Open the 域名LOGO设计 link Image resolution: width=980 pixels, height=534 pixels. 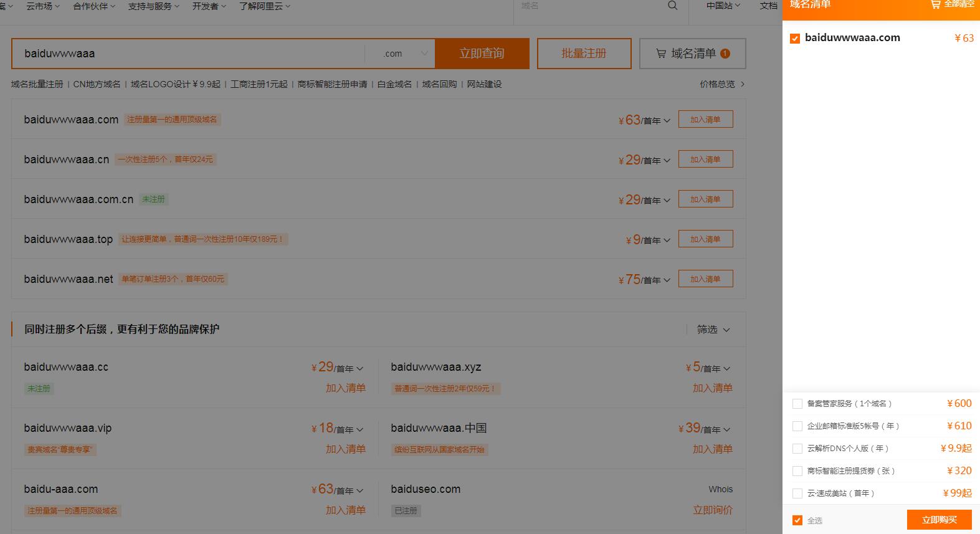click(x=175, y=84)
